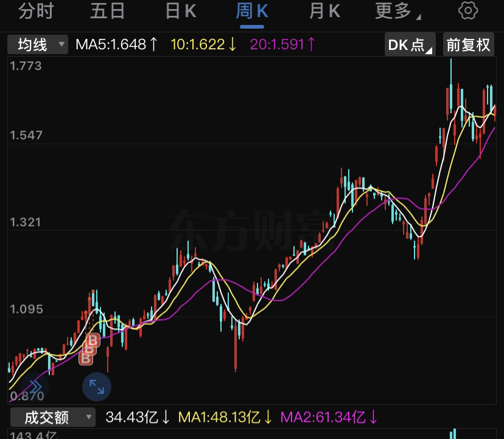Screen dimensions: 504x439
Task: Tap the highest candlestick near 1.773
Action: click(x=451, y=86)
